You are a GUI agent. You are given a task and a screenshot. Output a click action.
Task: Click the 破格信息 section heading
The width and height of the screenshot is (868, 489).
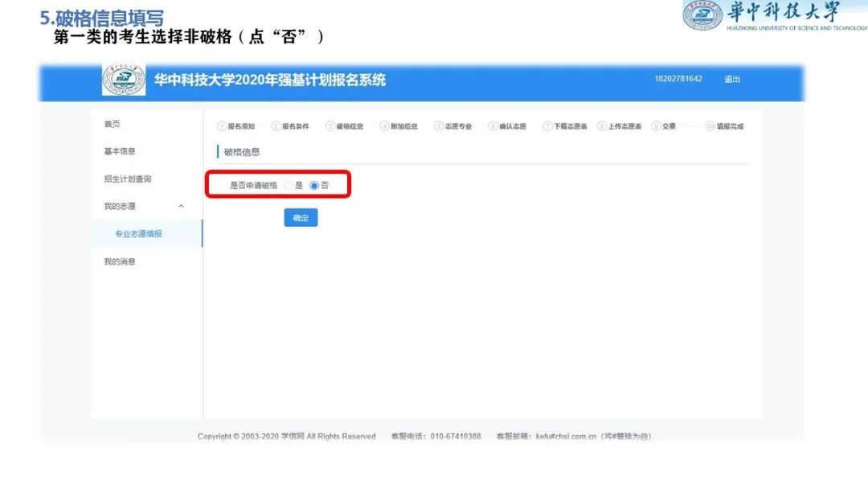[241, 152]
